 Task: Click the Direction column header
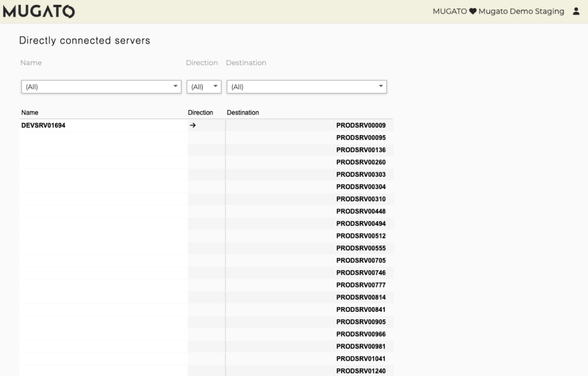coord(200,113)
